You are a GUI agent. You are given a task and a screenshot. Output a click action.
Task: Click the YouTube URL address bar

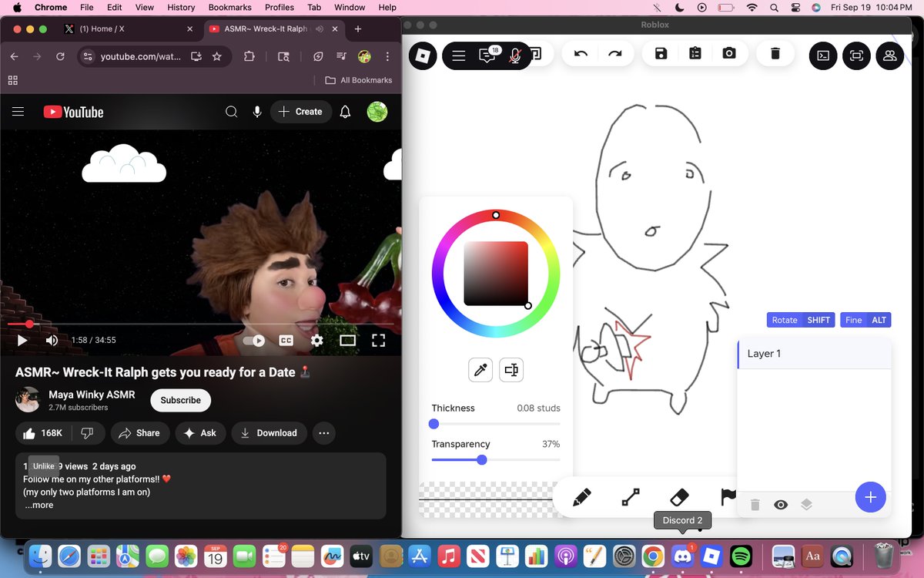(142, 56)
